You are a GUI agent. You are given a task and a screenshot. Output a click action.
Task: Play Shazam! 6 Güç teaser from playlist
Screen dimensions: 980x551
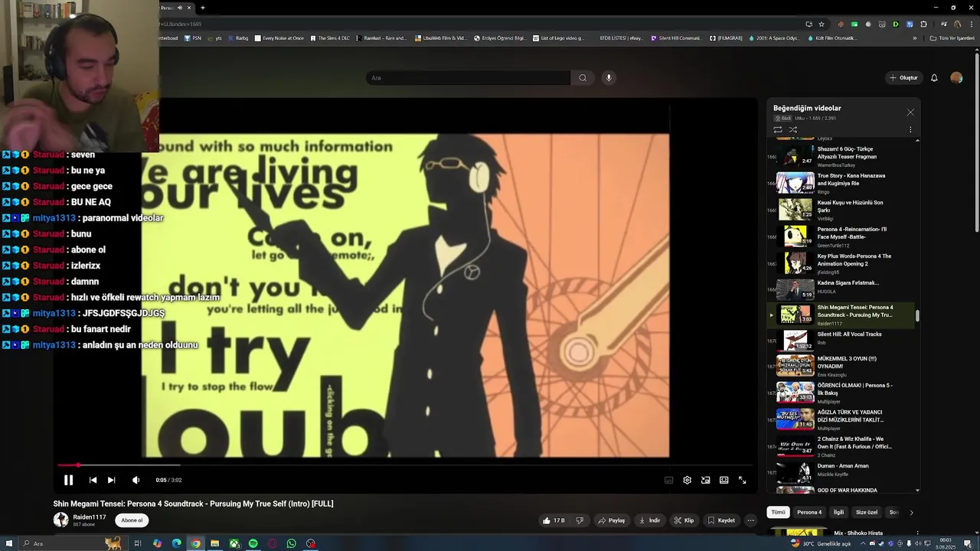click(841, 156)
